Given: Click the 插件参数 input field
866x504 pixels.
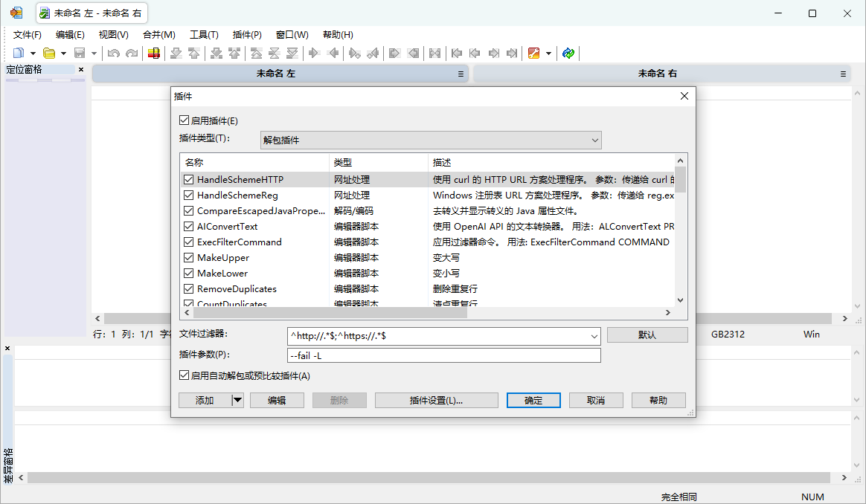Looking at the screenshot, I should point(443,355).
